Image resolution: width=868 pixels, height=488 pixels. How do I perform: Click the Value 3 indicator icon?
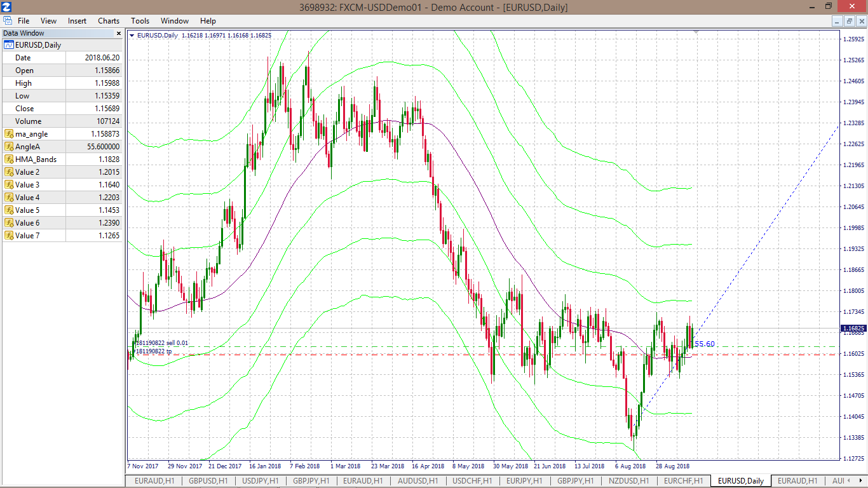9,185
